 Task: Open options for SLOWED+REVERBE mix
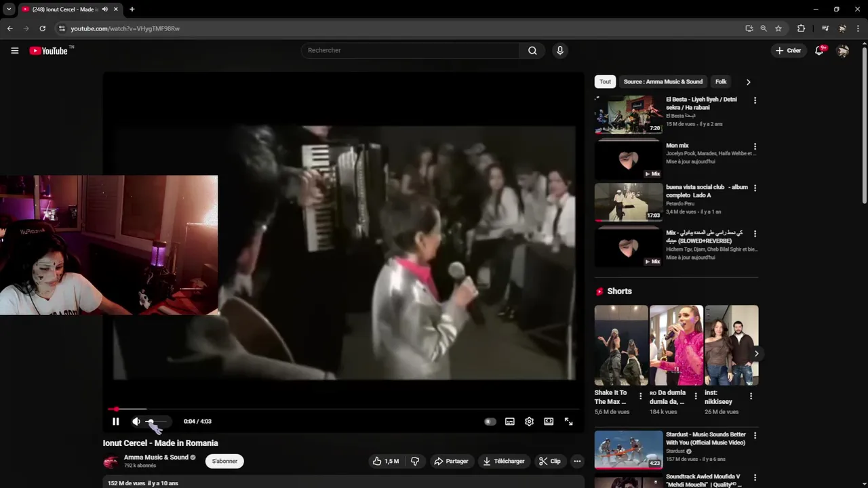[x=755, y=234]
